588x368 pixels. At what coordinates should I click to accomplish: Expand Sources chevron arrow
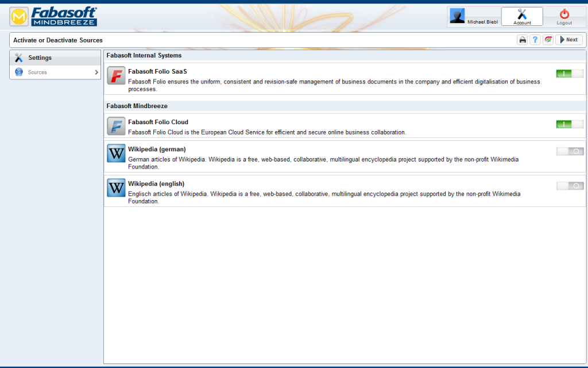click(x=96, y=72)
